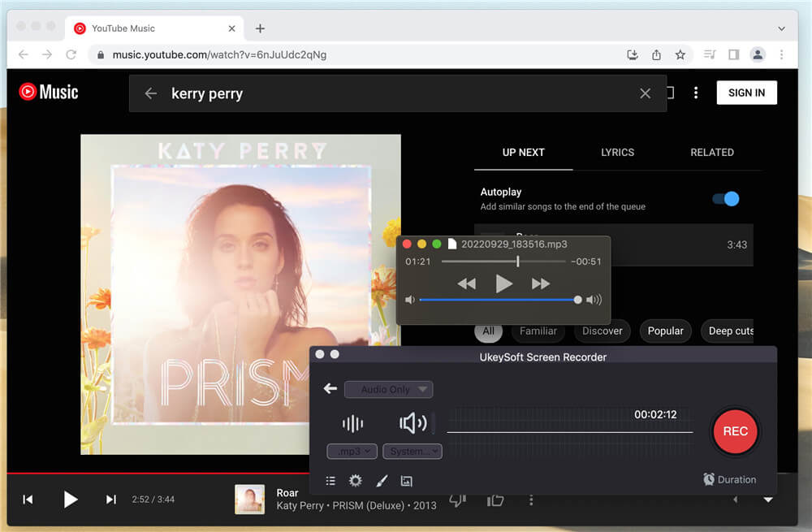Like the song with thumbs up

click(x=495, y=500)
